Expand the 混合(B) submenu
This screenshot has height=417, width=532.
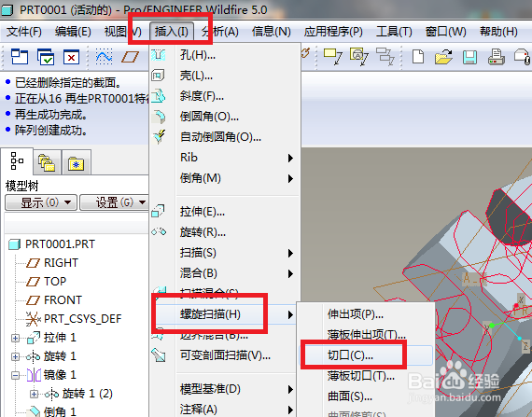click(225, 273)
